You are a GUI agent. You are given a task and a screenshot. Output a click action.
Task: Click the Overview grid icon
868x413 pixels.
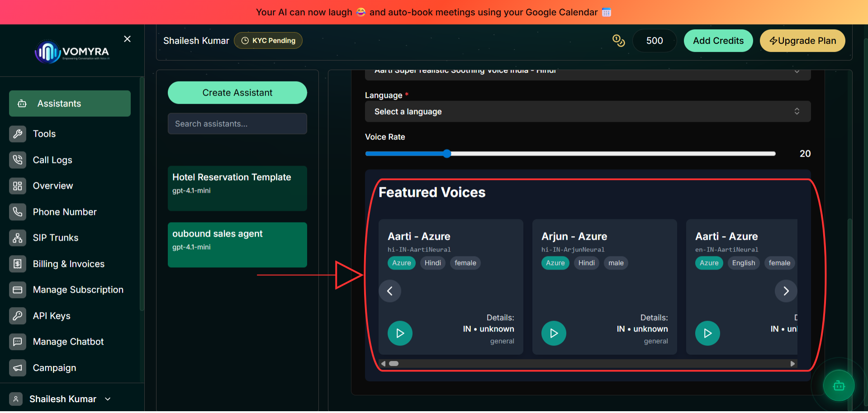point(18,186)
